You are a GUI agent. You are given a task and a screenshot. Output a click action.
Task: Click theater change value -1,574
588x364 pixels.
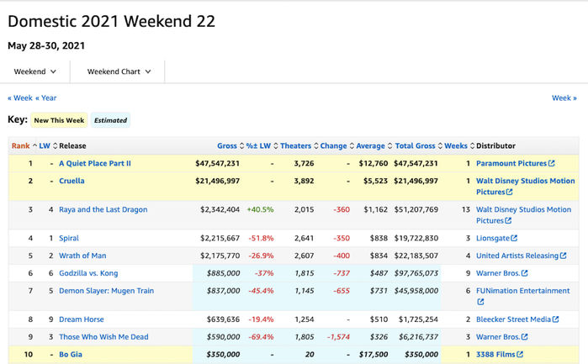338,337
